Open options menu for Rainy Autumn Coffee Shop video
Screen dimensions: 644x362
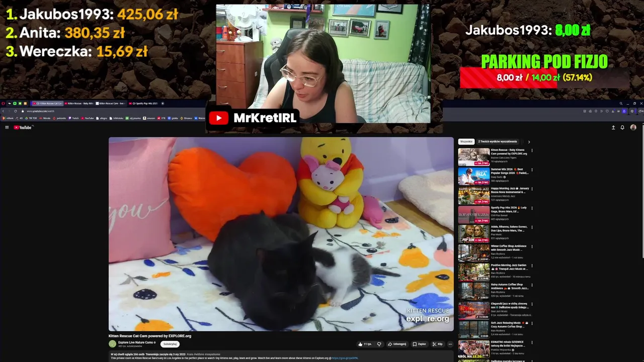[532, 285]
